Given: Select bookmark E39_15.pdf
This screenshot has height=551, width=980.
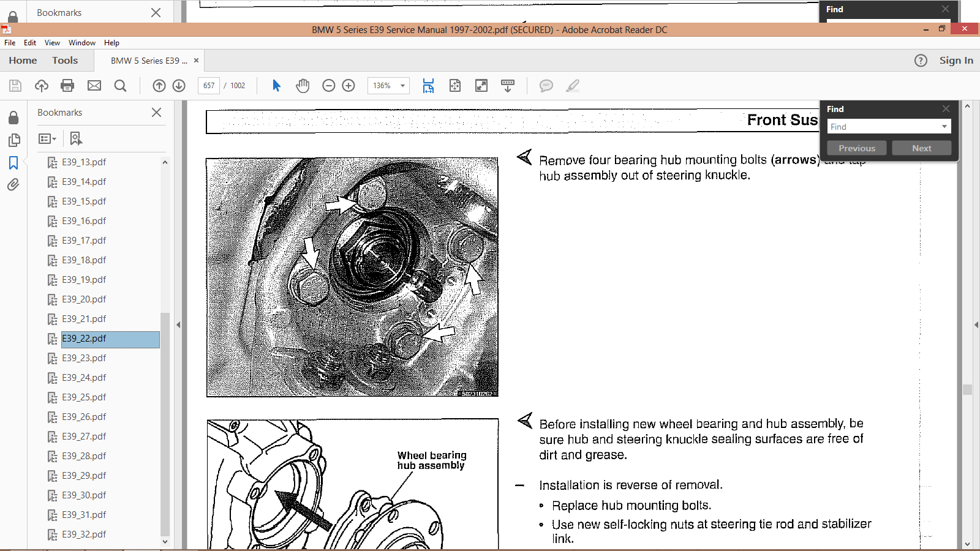Looking at the screenshot, I should [x=84, y=201].
